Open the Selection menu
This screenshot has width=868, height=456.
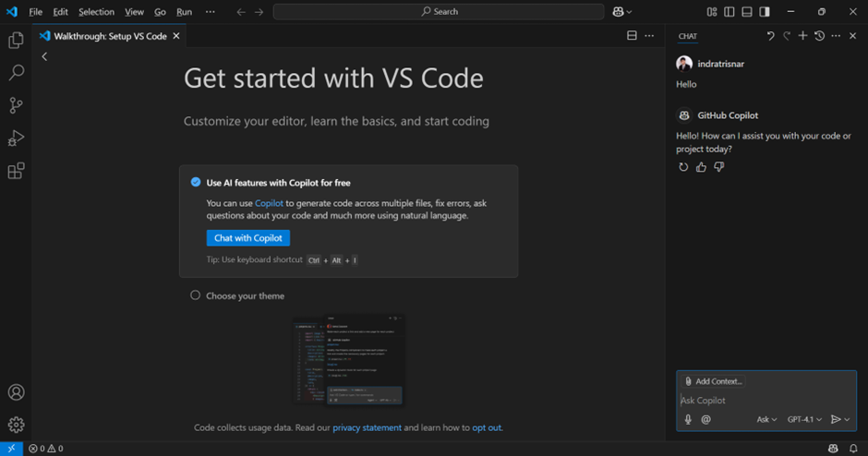96,12
